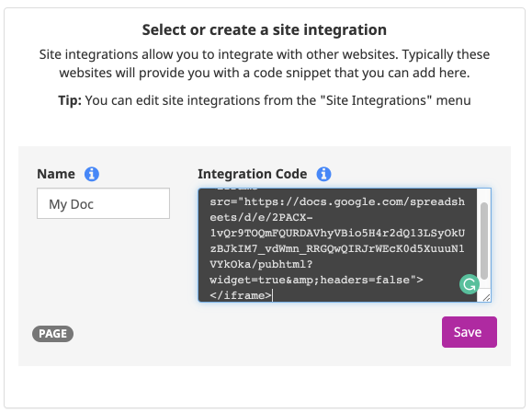Open the Name field info icon
This screenshot has width=532, height=413.
pyautogui.click(x=92, y=174)
